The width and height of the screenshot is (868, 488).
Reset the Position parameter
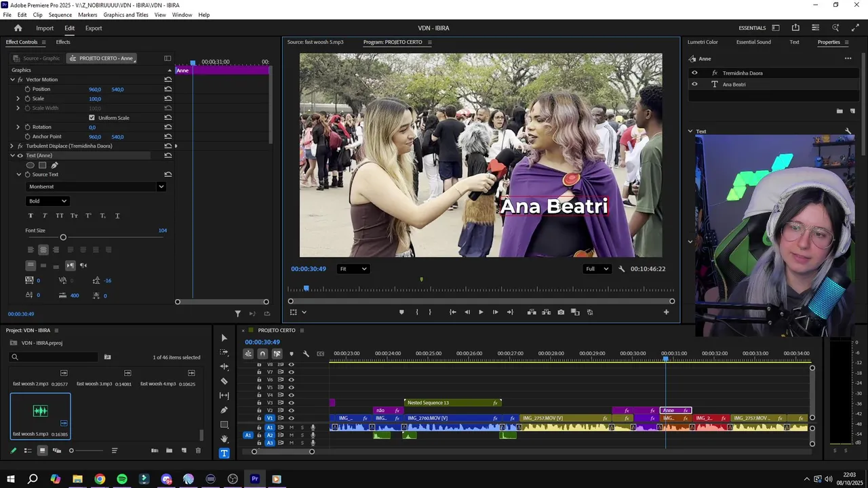pos(167,89)
